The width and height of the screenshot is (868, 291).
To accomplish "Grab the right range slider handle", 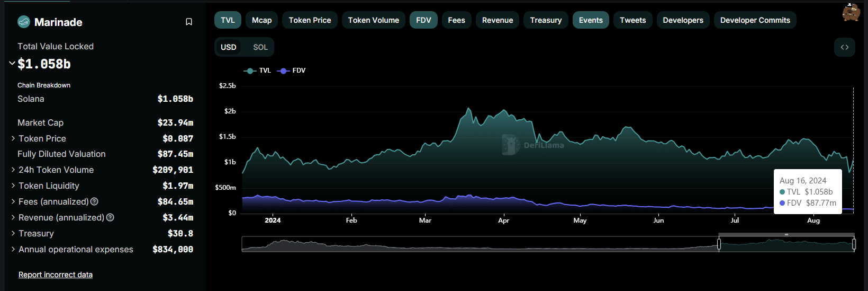I will pos(854,244).
